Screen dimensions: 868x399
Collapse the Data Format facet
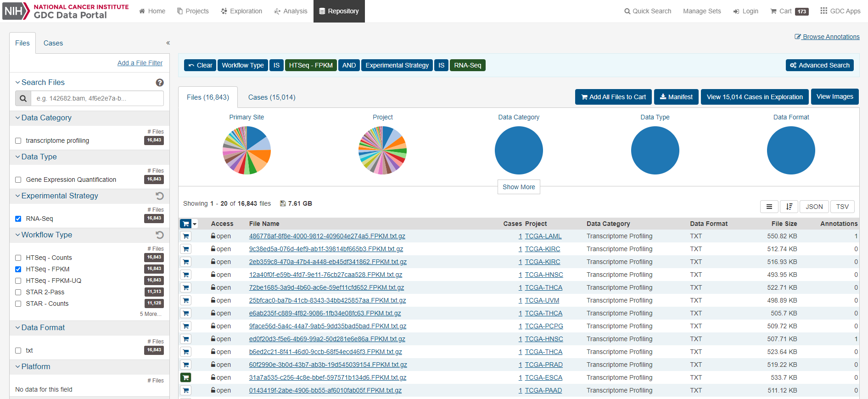pos(40,328)
